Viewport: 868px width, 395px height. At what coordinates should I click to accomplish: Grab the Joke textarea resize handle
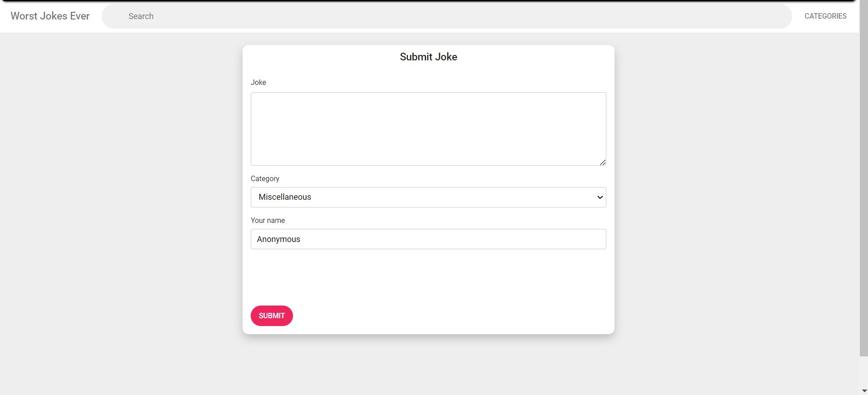603,162
